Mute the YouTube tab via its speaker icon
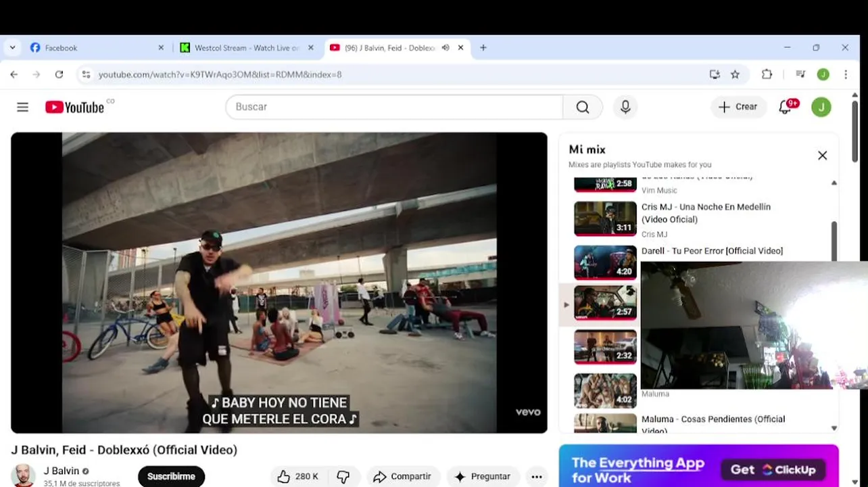This screenshot has height=487, width=868. point(445,48)
